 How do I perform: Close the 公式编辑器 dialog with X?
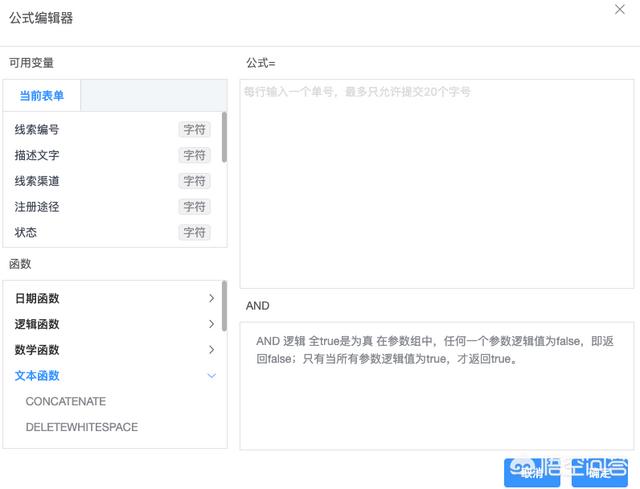point(619,9)
